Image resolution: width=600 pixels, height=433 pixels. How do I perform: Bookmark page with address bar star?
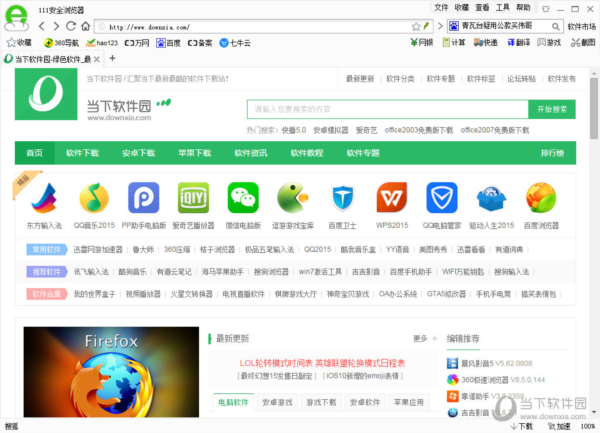coord(416,26)
